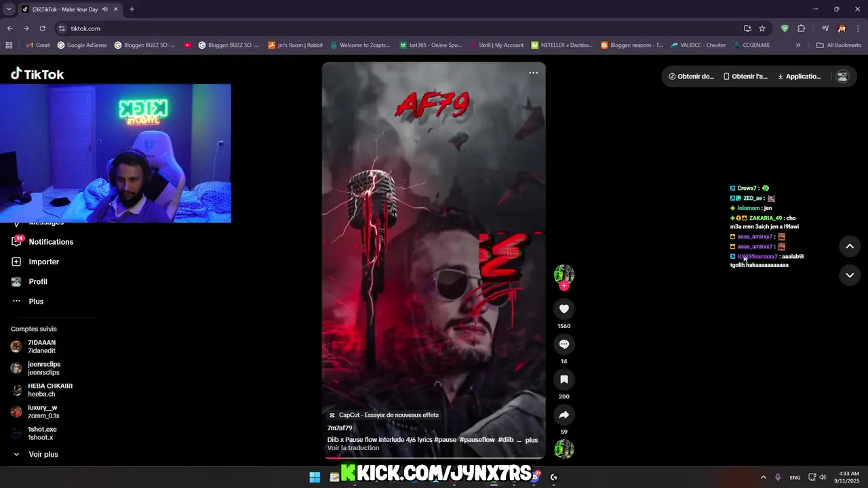
Task: Open the Google AdSense bookmark
Action: [81, 45]
